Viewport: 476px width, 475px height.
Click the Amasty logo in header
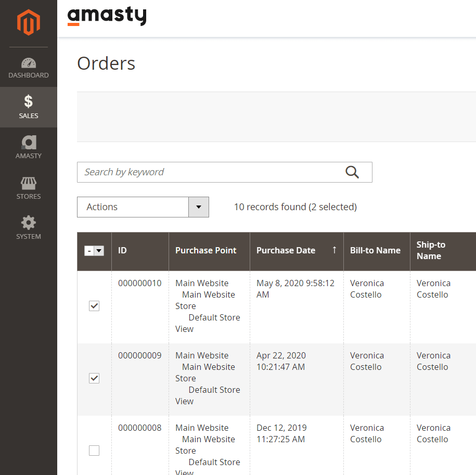tap(107, 16)
